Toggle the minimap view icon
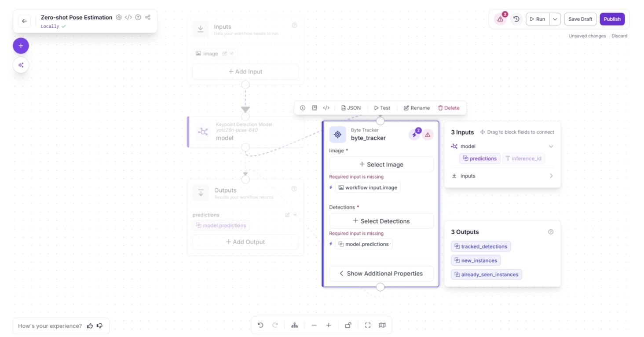The height and width of the screenshot is (337, 644). click(x=382, y=325)
